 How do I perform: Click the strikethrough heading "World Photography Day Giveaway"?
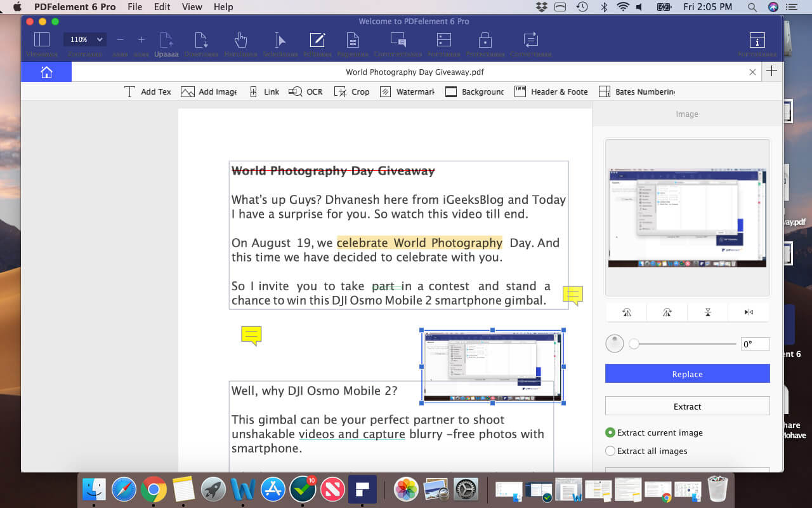(333, 171)
